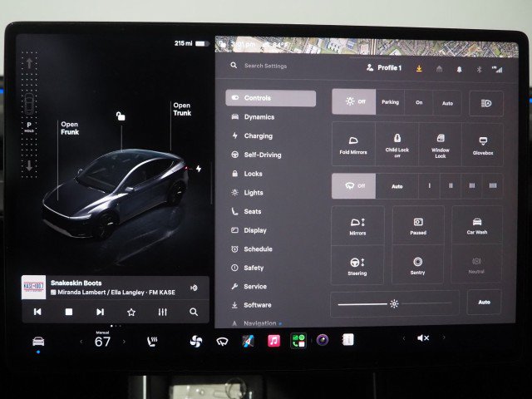The width and height of the screenshot is (532, 399).
Task: Set headlights to Off
Action: click(x=354, y=101)
